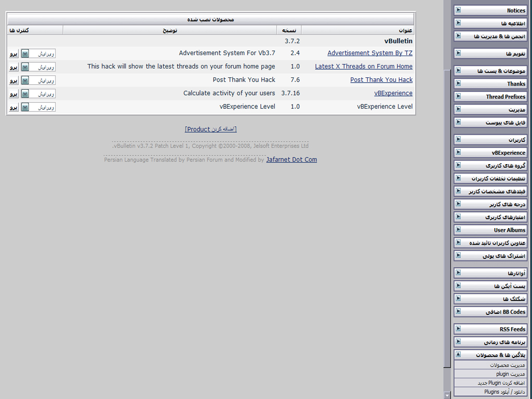532x399 pixels.
Task: Open the گروه های کاربری sidebar menu
Action: (490, 165)
